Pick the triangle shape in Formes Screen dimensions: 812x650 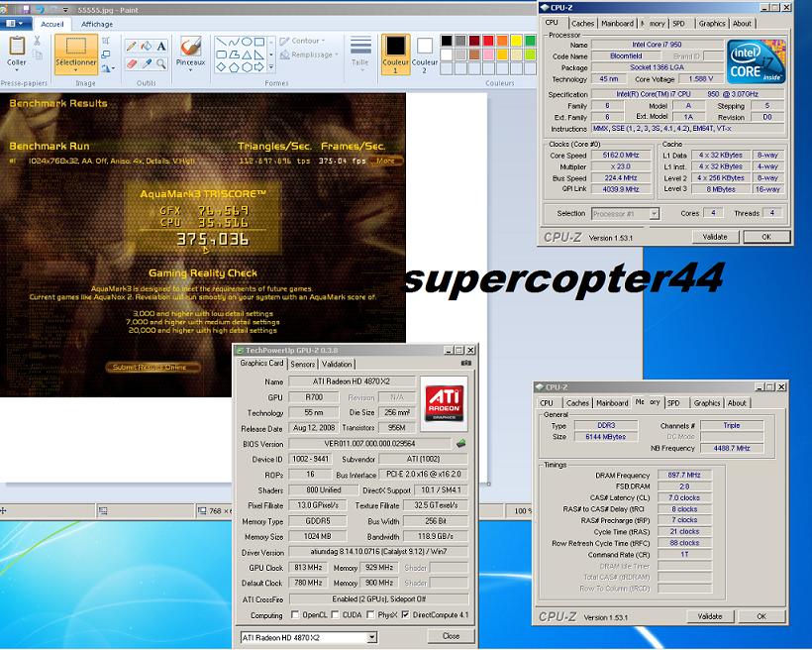coord(247,54)
